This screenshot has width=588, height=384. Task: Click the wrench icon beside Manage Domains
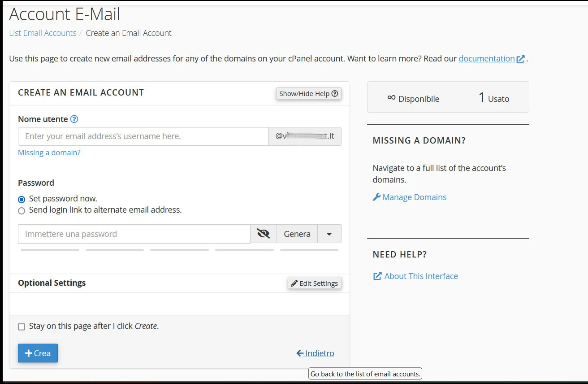[x=376, y=197]
